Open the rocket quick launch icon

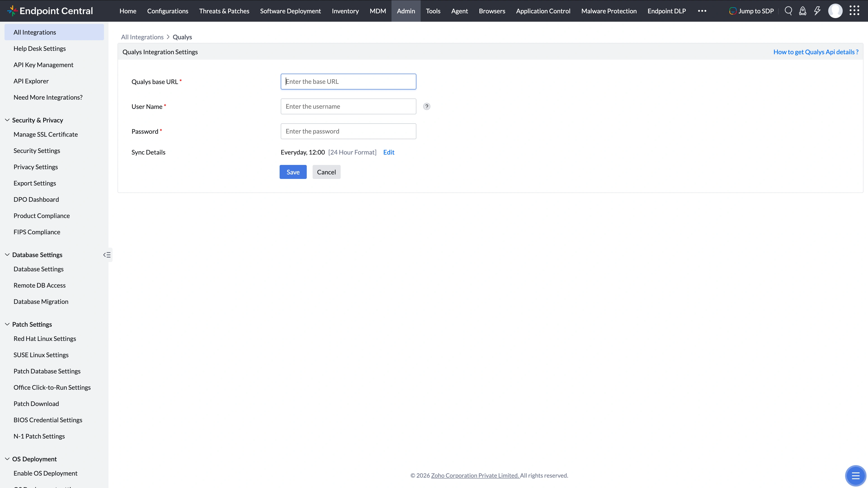803,11
